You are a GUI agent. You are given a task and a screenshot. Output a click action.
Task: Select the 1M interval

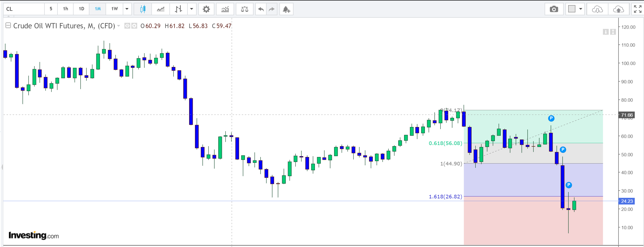pyautogui.click(x=98, y=9)
